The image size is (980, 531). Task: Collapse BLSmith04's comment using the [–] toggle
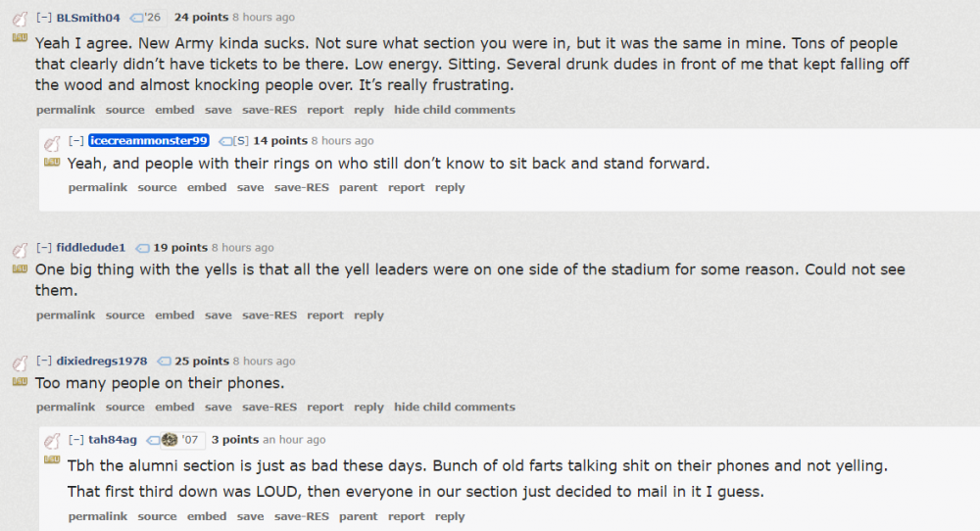click(44, 18)
